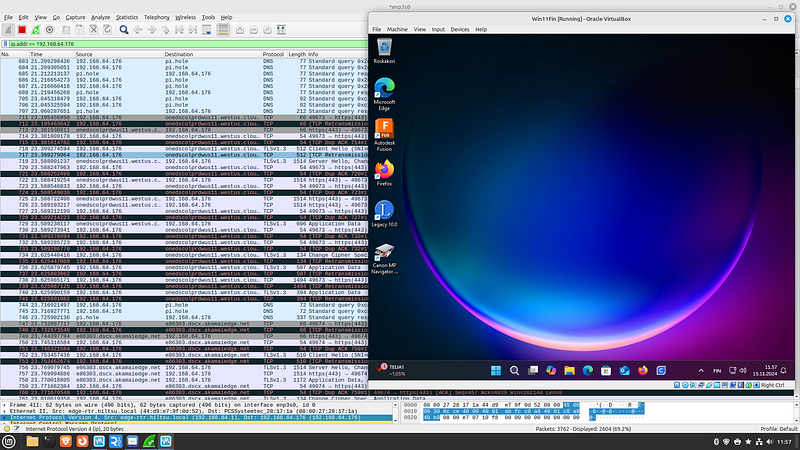This screenshot has width=800, height=450.
Task: Open VirtualBox Devices menu
Action: click(x=460, y=30)
